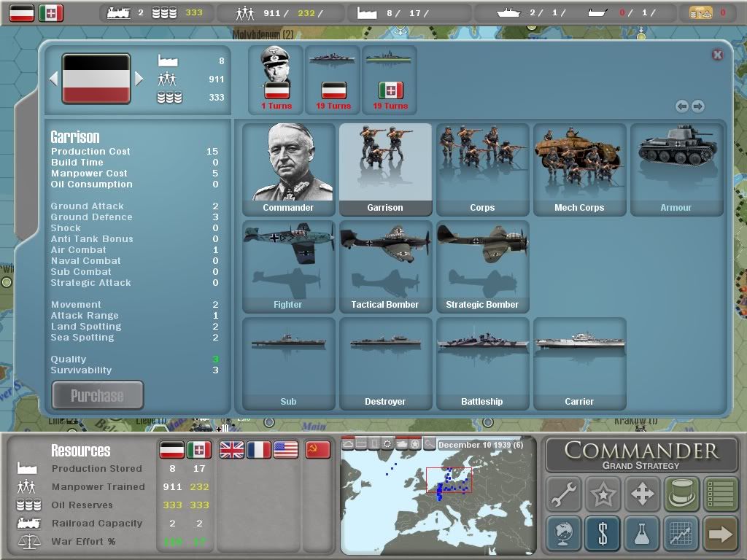Viewport: 747px width, 560px height.
Task: Click the Europe minimap
Action: tap(438, 495)
